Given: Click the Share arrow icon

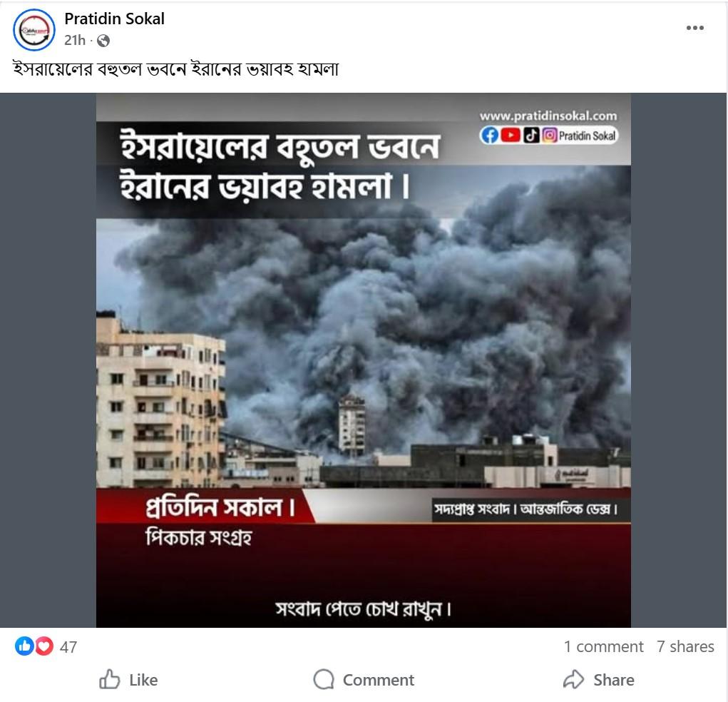Looking at the screenshot, I should [x=574, y=679].
